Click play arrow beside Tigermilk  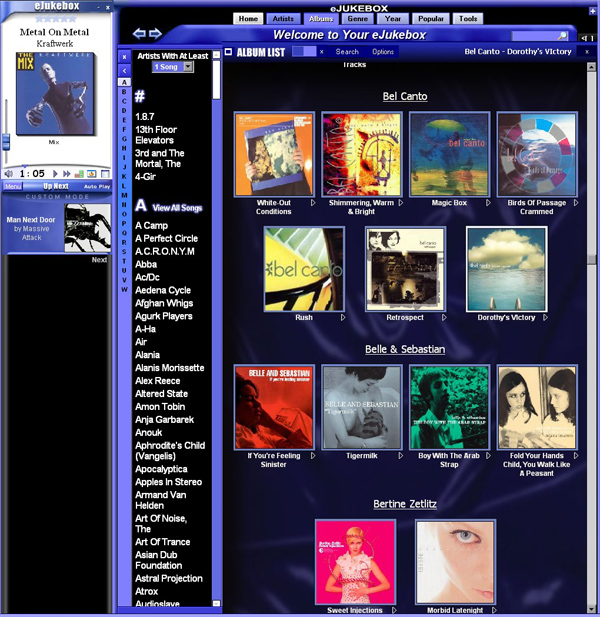[x=401, y=456]
